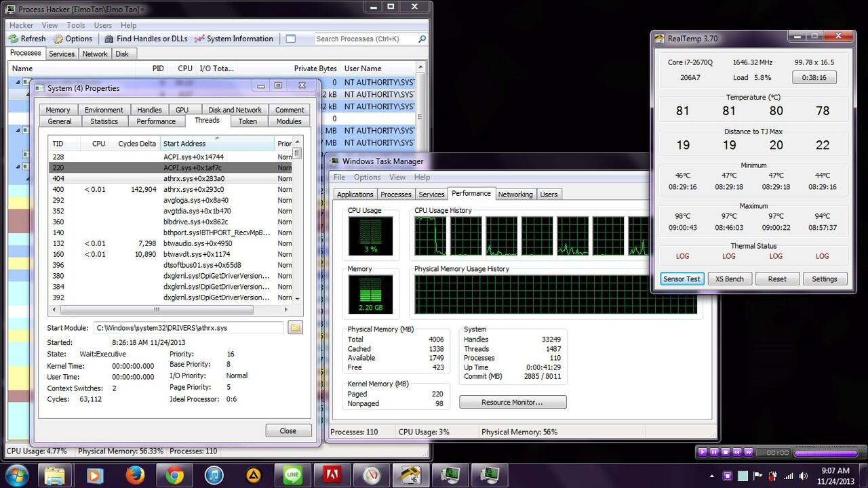Screen dimensions: 868x488
Task: Select thread 396 dtsoftbus01.sys+0x65d8
Action: [171, 265]
